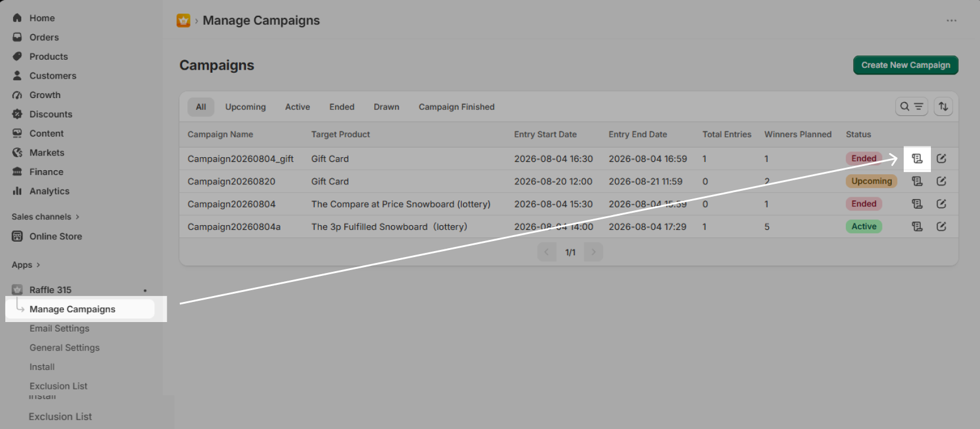Switch to the Campaign Finished tab
980x429 pixels.
tap(457, 107)
